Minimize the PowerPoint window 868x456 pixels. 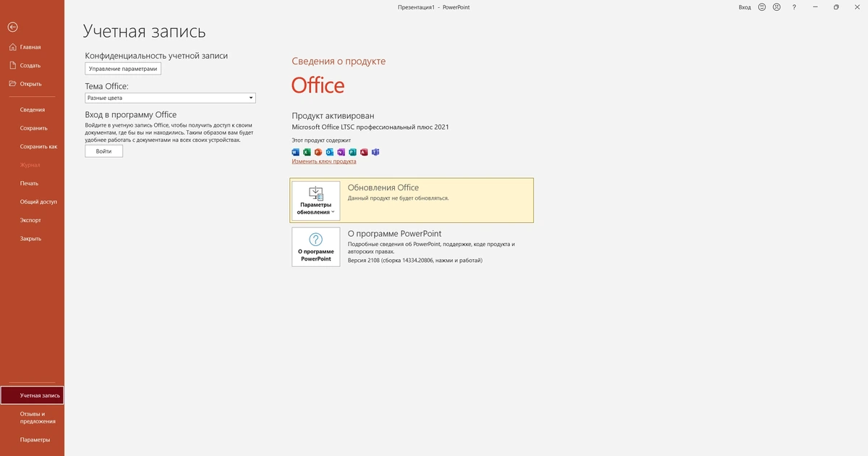pos(816,7)
